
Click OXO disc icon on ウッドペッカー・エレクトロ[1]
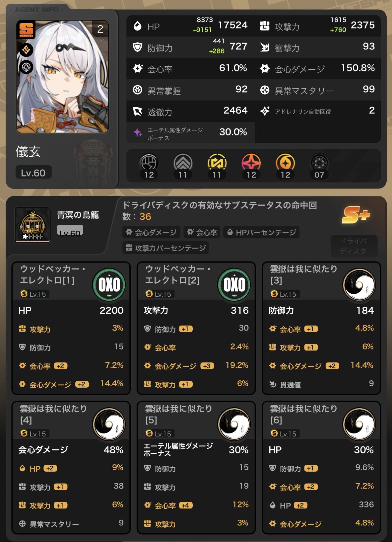click(x=109, y=285)
